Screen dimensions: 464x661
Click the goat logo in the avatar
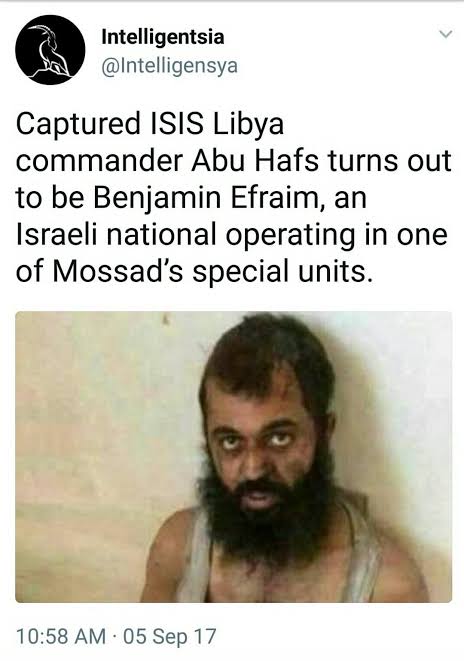click(49, 50)
